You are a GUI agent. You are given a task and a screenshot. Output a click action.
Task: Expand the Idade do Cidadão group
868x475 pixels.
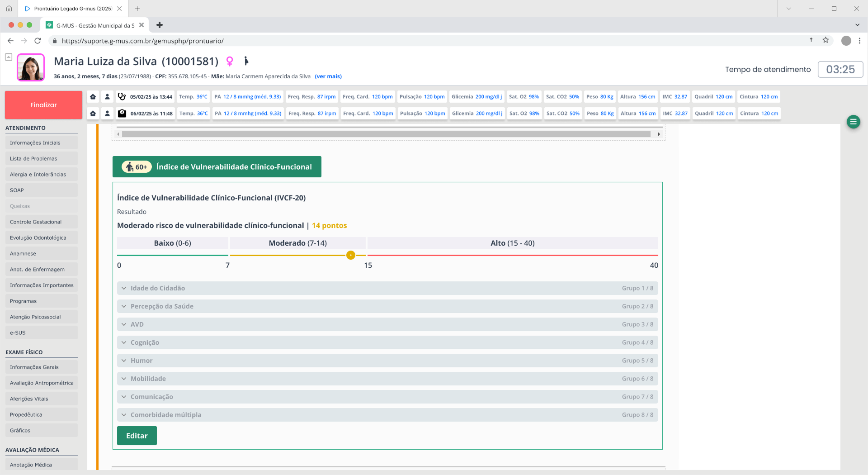coord(387,288)
